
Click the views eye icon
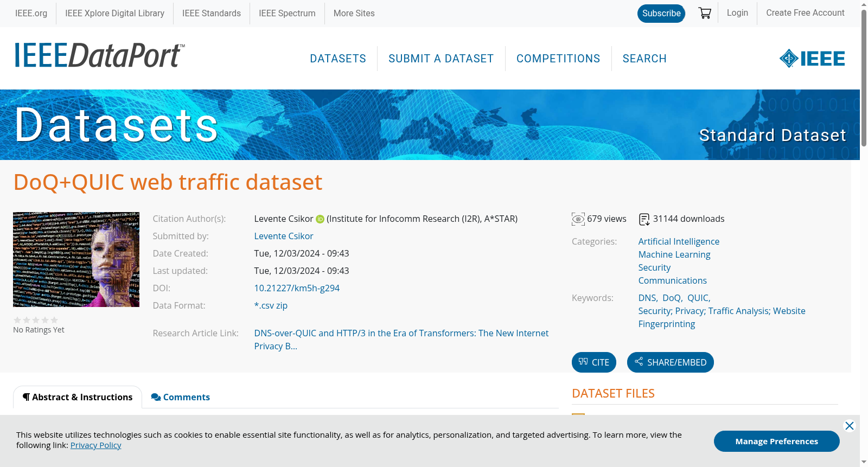(578, 219)
